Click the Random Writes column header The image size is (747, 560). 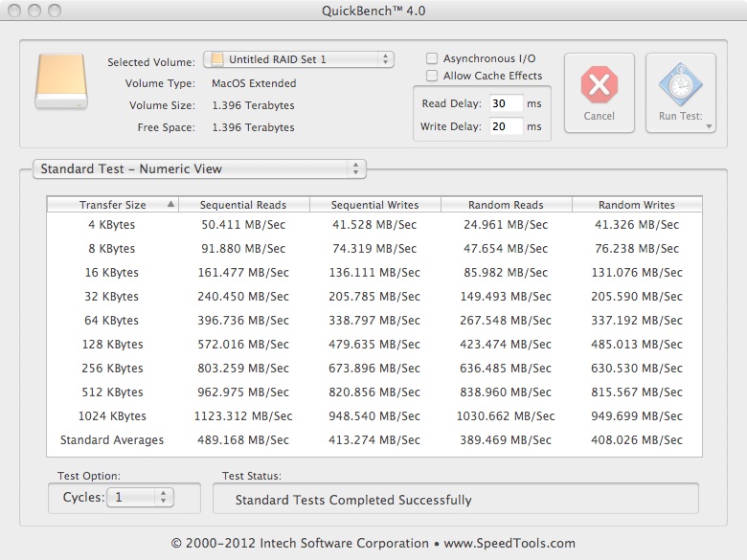637,205
